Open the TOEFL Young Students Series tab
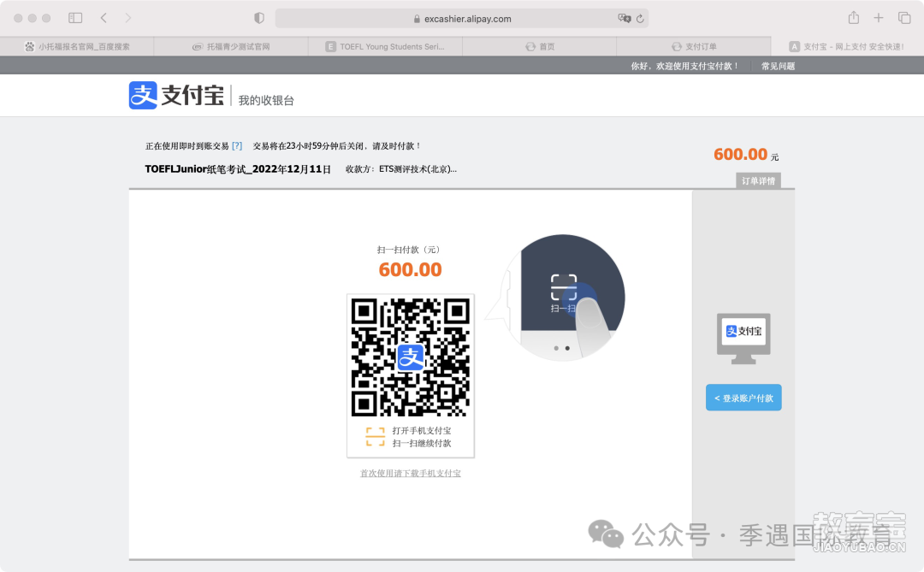 (385, 46)
